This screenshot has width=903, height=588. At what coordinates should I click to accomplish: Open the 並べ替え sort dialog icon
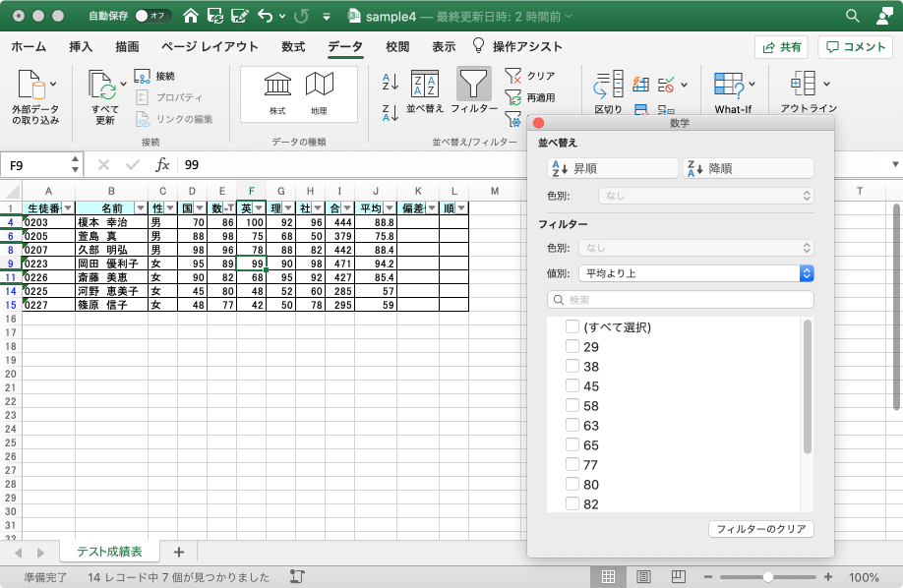point(425,85)
